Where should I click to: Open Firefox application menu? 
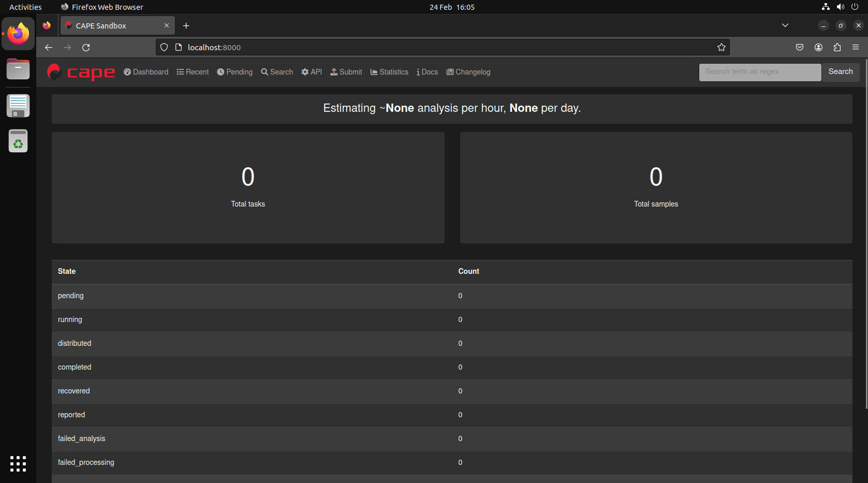[855, 48]
